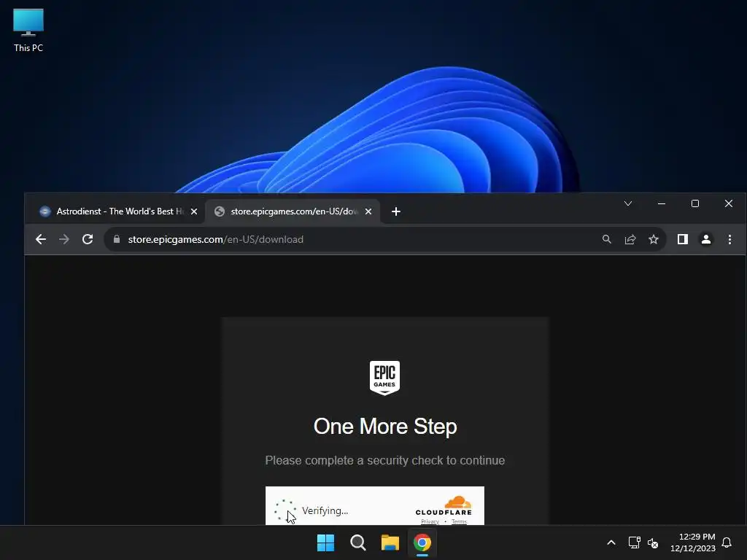Share this page icon in address bar
This screenshot has width=747, height=560.
pyautogui.click(x=630, y=239)
